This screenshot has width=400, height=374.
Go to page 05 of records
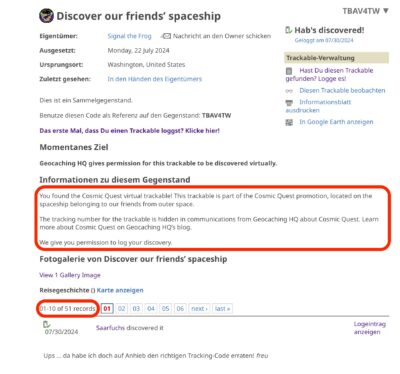click(165, 308)
